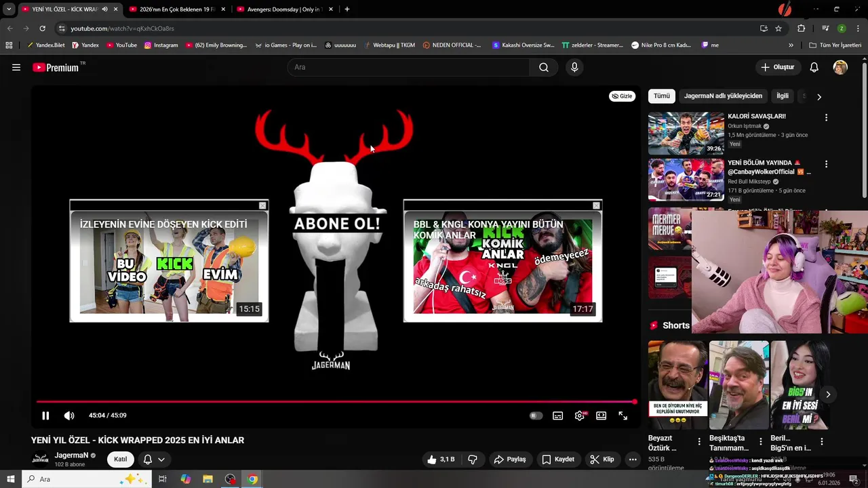
Task: Open the Instagram bookmark
Action: pos(161,45)
